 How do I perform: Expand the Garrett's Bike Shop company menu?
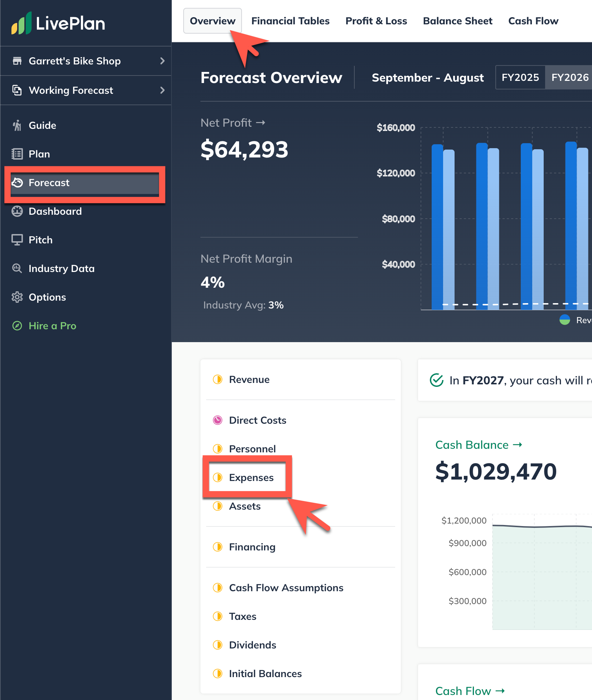click(x=86, y=61)
